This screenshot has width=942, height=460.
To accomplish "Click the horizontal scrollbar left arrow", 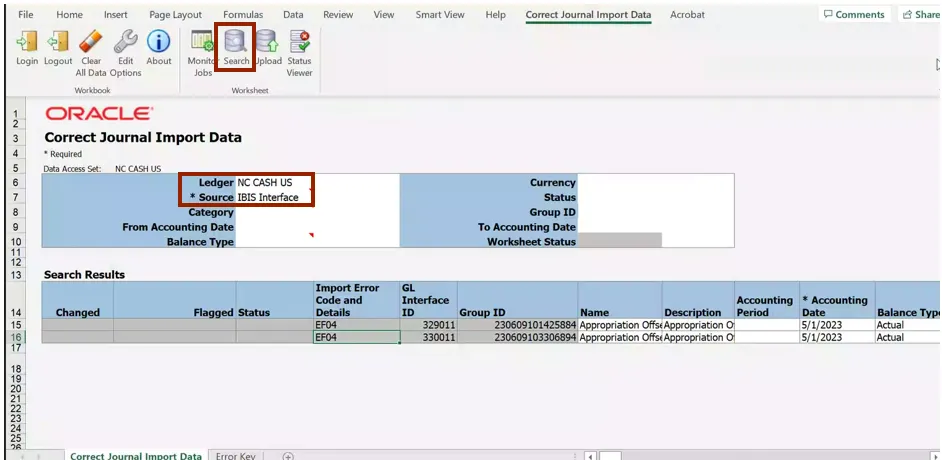I will (x=591, y=456).
